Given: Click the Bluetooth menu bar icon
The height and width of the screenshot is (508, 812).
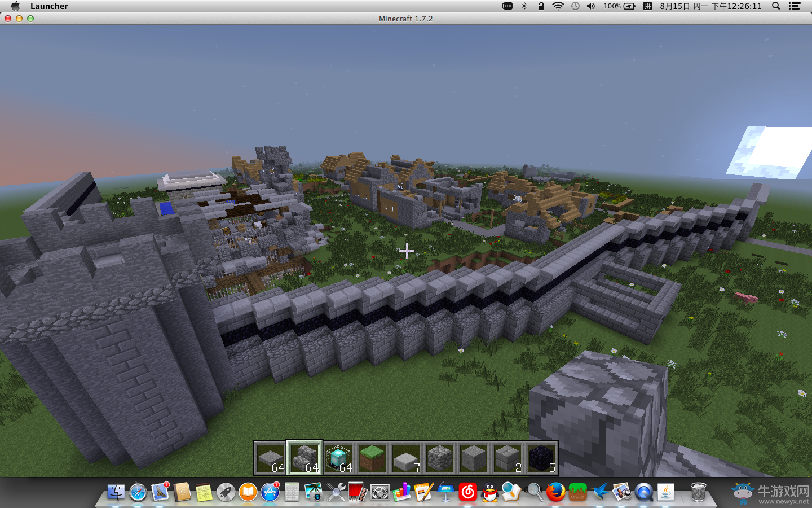Looking at the screenshot, I should [x=524, y=6].
